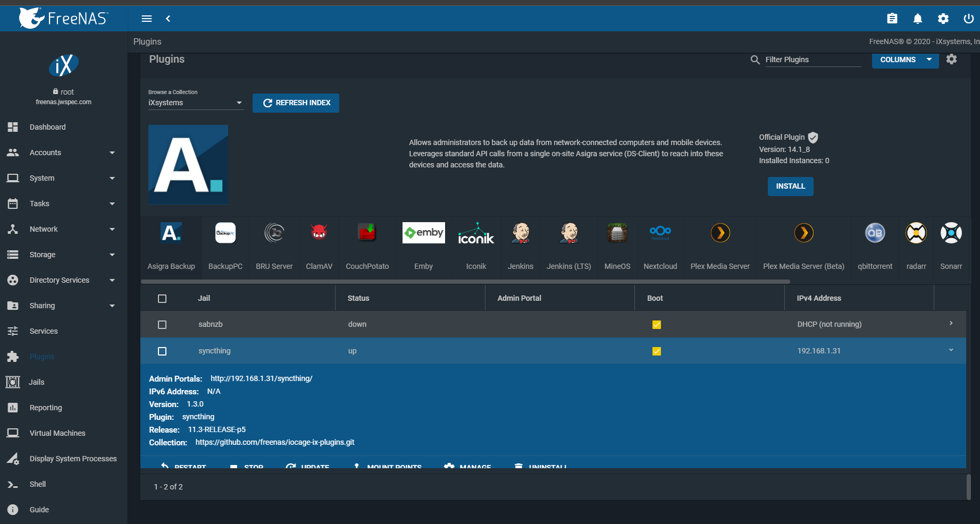Collapse the syncthing row details

[951, 350]
